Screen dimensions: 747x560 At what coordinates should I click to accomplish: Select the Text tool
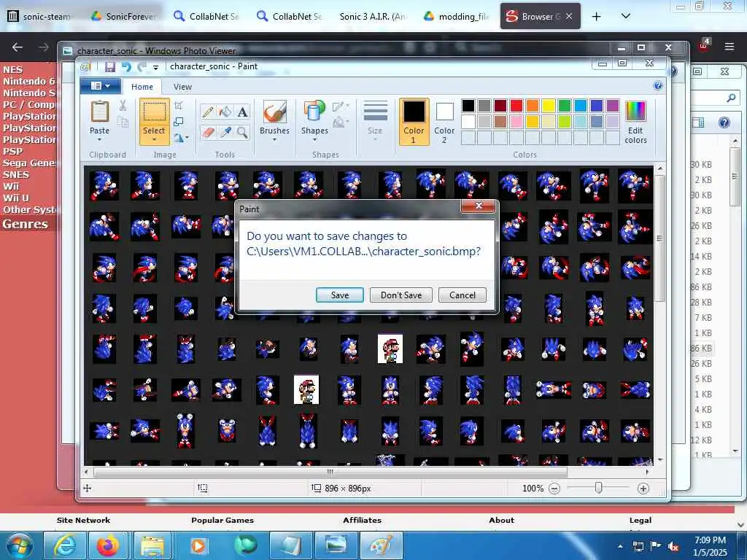click(242, 112)
